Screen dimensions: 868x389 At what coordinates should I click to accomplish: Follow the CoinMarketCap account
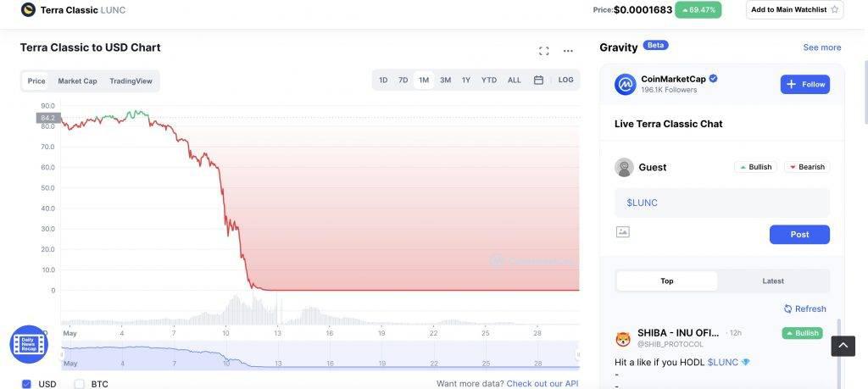(804, 85)
